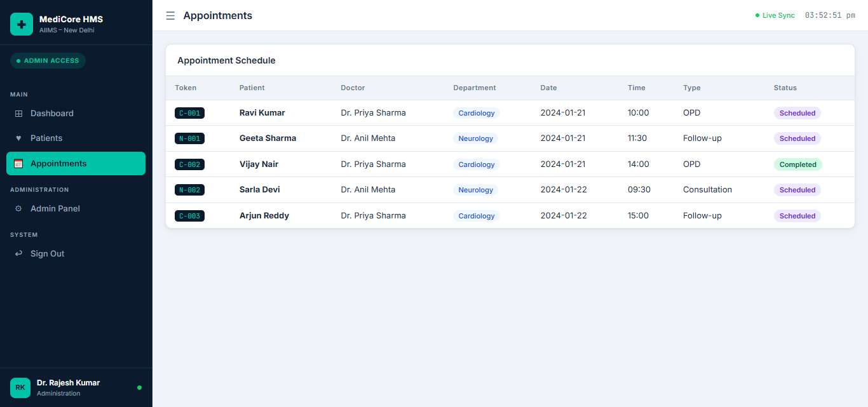Click date 2024-01-21 in Ravi Kumar's row
The height and width of the screenshot is (407, 868).
(563, 113)
